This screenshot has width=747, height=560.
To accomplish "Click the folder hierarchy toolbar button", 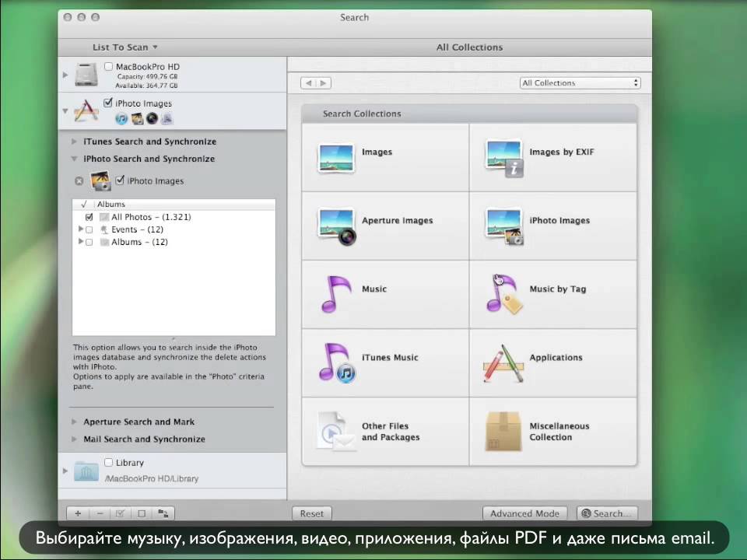I will (163, 513).
